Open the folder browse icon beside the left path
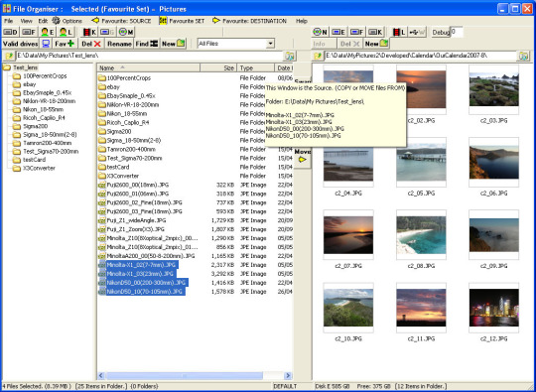The width and height of the screenshot is (536, 392). tap(289, 56)
